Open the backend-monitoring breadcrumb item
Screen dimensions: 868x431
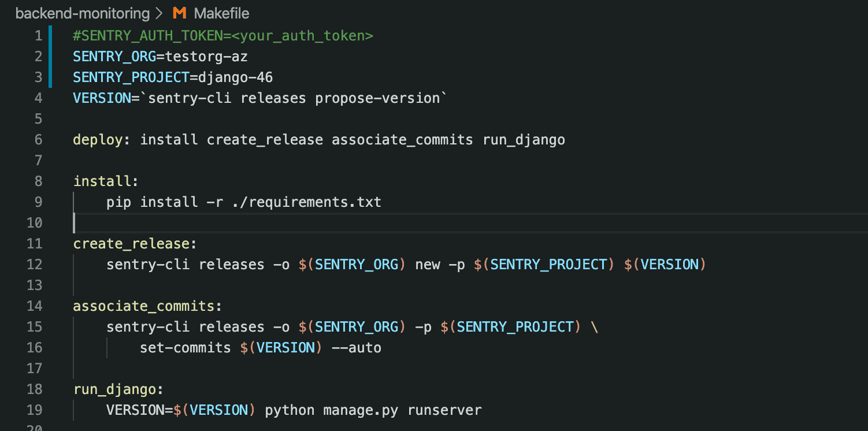[83, 13]
